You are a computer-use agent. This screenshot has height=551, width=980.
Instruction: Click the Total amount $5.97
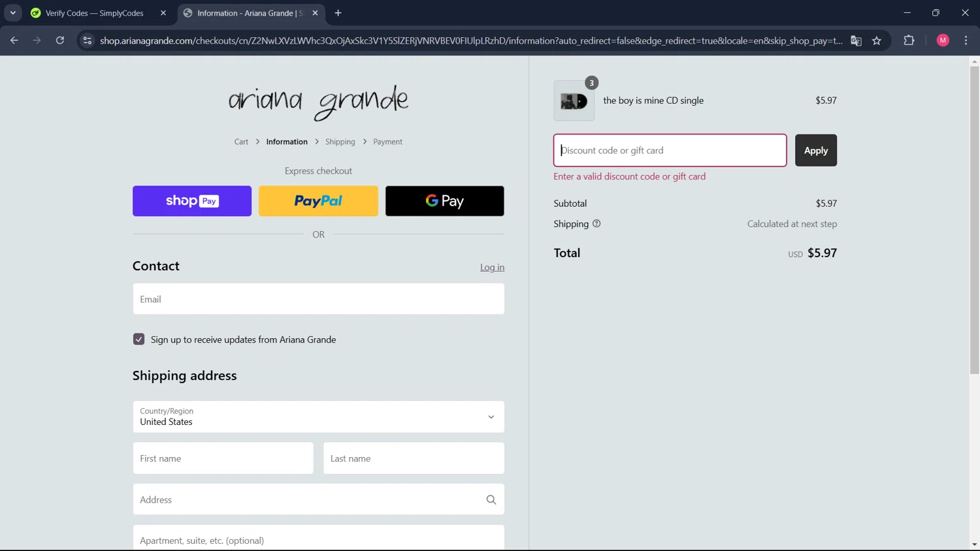pyautogui.click(x=822, y=253)
